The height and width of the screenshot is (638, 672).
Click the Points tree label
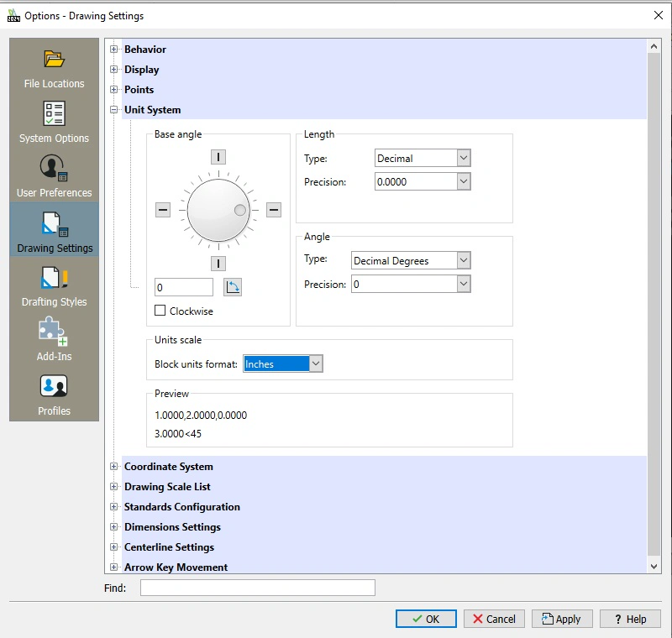[139, 90]
